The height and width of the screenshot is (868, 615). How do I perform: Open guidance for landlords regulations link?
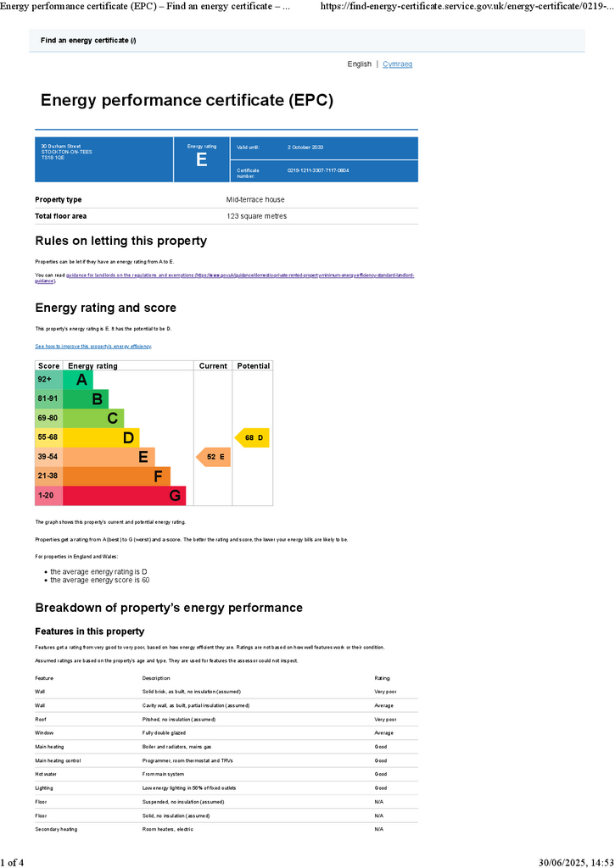(240, 278)
